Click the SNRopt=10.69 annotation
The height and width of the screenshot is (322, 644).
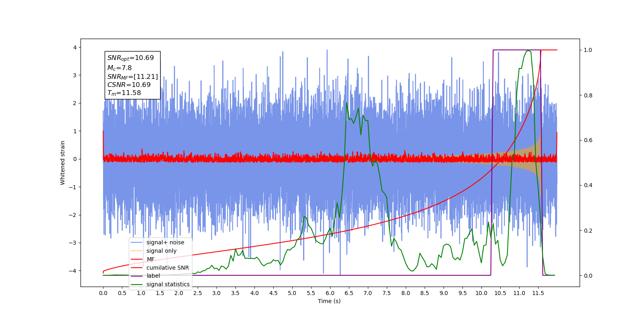pos(130,58)
